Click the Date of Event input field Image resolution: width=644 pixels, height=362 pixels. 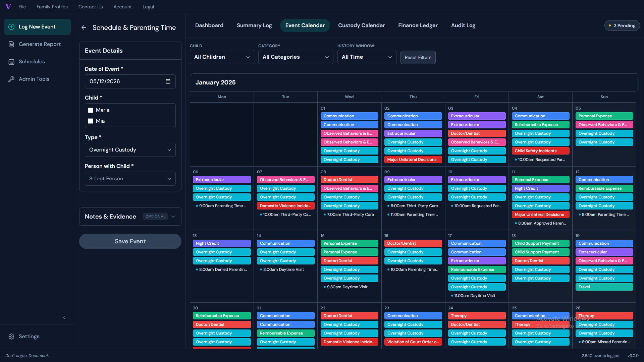130,81
